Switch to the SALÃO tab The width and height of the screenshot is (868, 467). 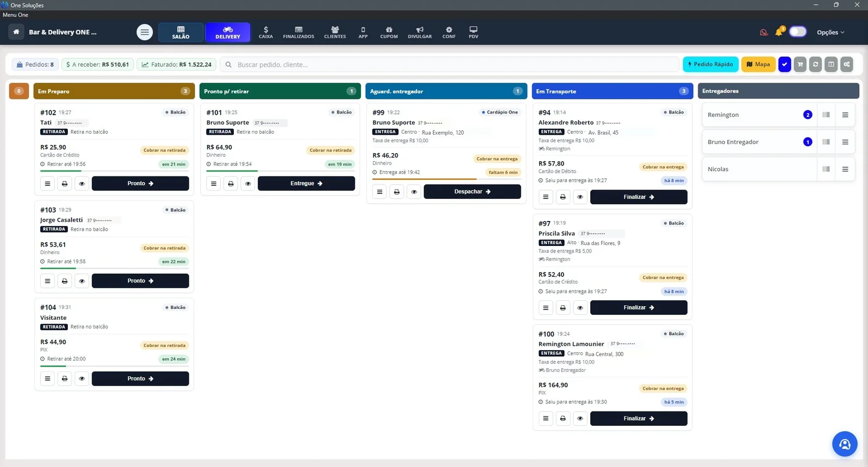coord(181,32)
